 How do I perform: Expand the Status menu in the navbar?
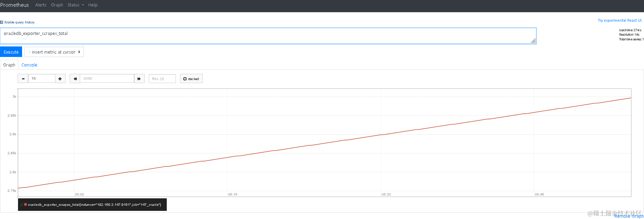tap(75, 5)
